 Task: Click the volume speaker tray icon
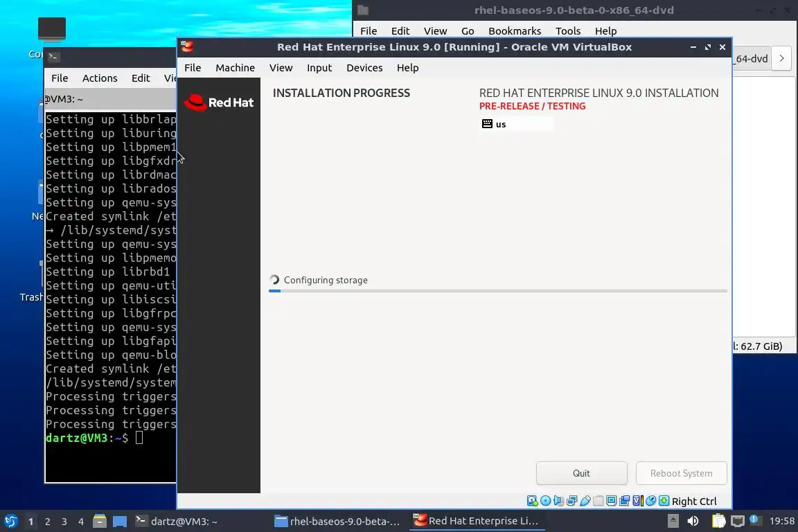pyautogui.click(x=693, y=521)
